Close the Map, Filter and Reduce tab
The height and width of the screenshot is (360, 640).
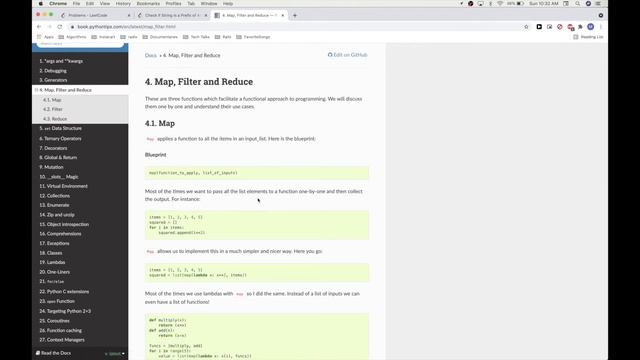[282, 16]
